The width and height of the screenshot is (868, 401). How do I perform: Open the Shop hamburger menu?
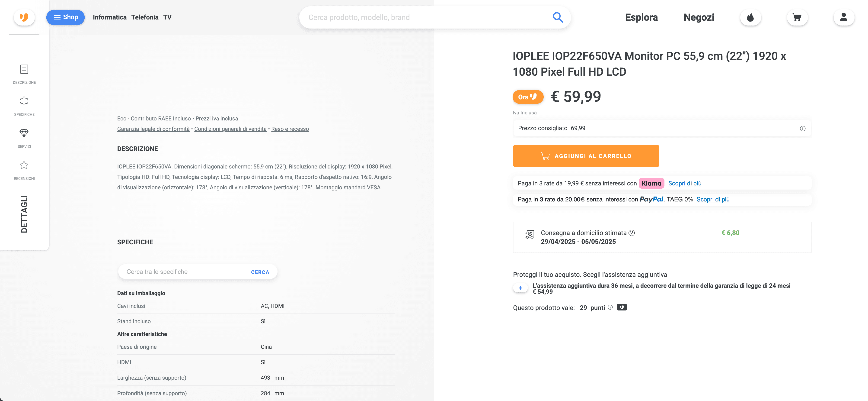[65, 17]
